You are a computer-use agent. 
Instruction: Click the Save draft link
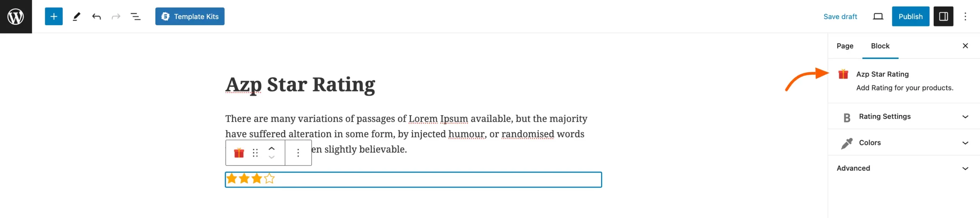click(x=840, y=16)
